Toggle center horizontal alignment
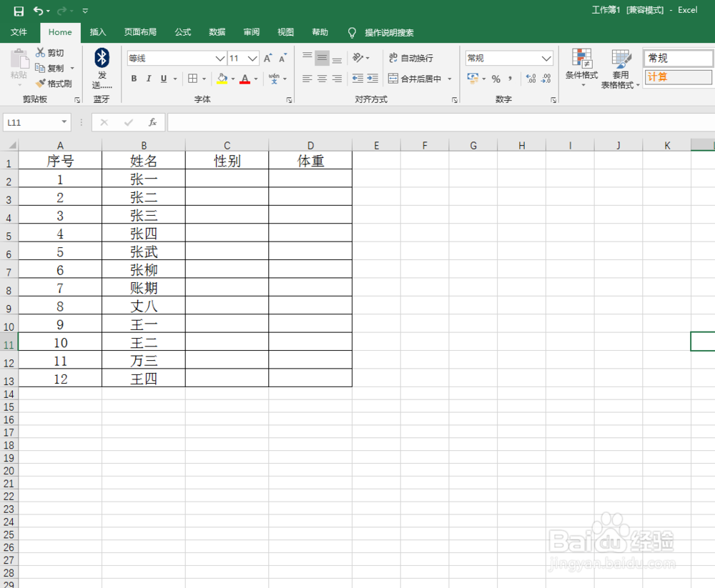Viewport: 715px width, 588px height. [322, 79]
